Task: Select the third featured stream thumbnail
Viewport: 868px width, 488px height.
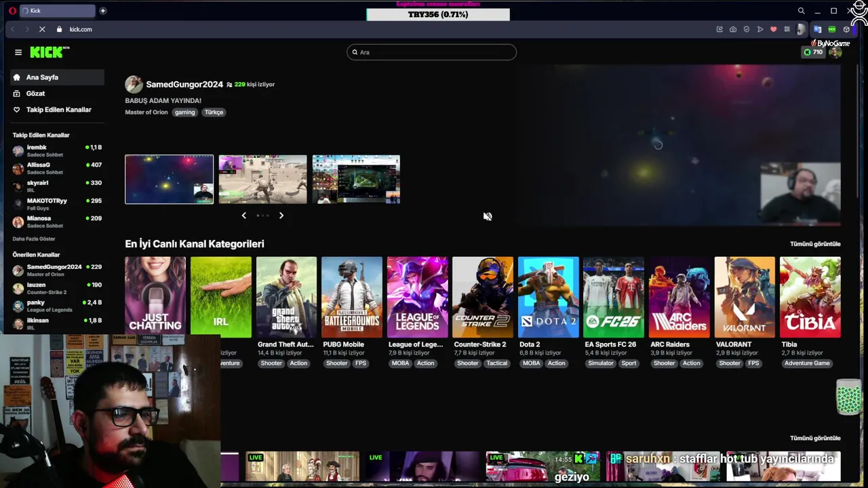Action: [356, 180]
